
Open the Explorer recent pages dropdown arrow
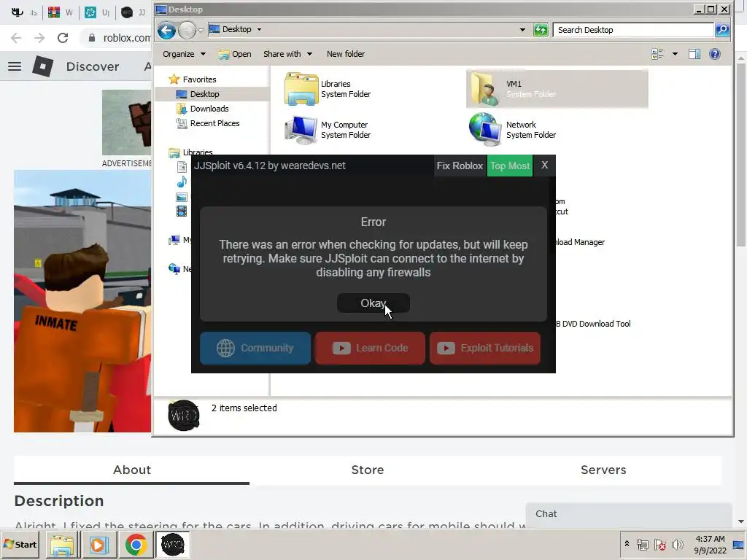[201, 30]
